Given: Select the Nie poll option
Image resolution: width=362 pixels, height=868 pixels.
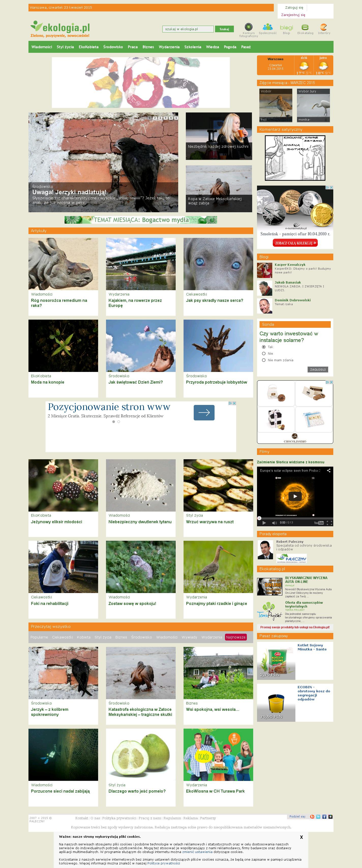Looking at the screenshot, I should [x=264, y=353].
